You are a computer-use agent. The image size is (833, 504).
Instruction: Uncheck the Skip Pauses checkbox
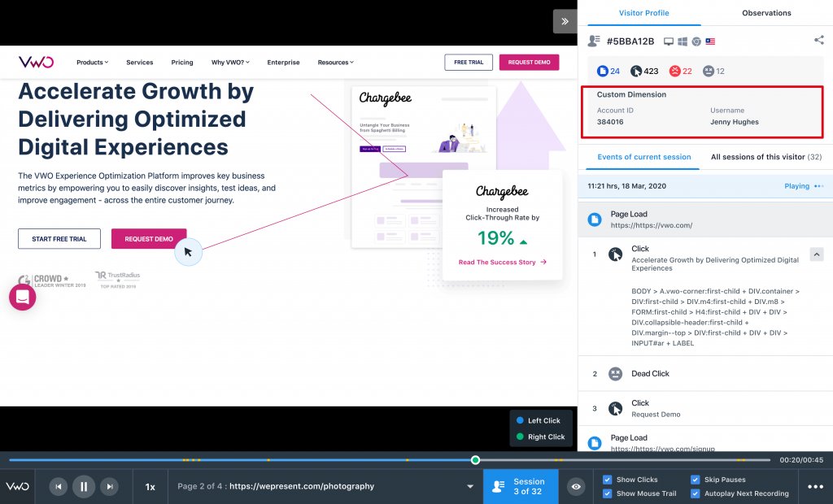coord(695,480)
